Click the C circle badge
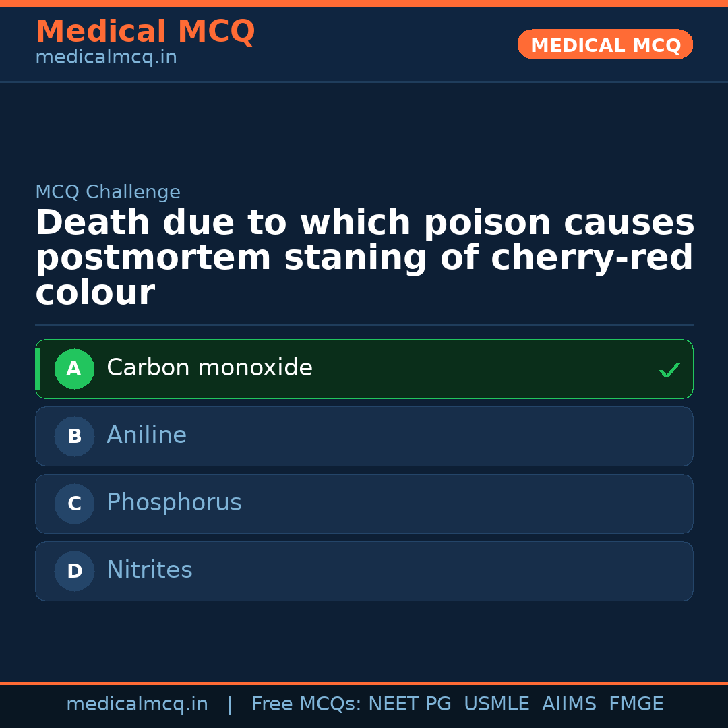 pos(74,504)
